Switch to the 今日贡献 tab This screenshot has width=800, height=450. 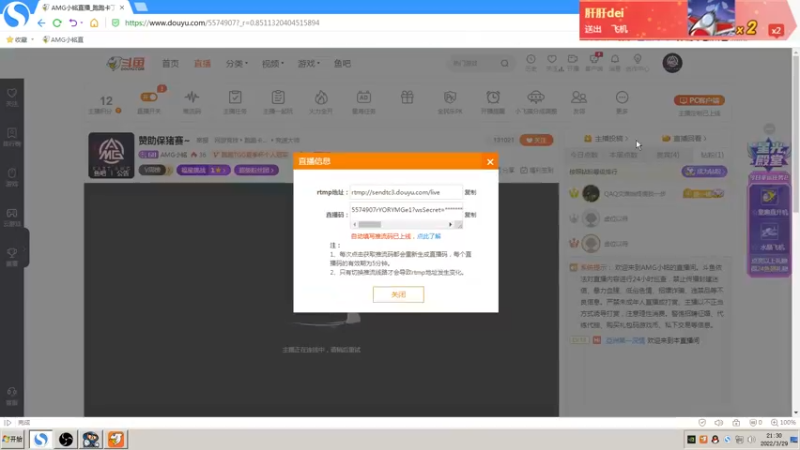tap(584, 155)
